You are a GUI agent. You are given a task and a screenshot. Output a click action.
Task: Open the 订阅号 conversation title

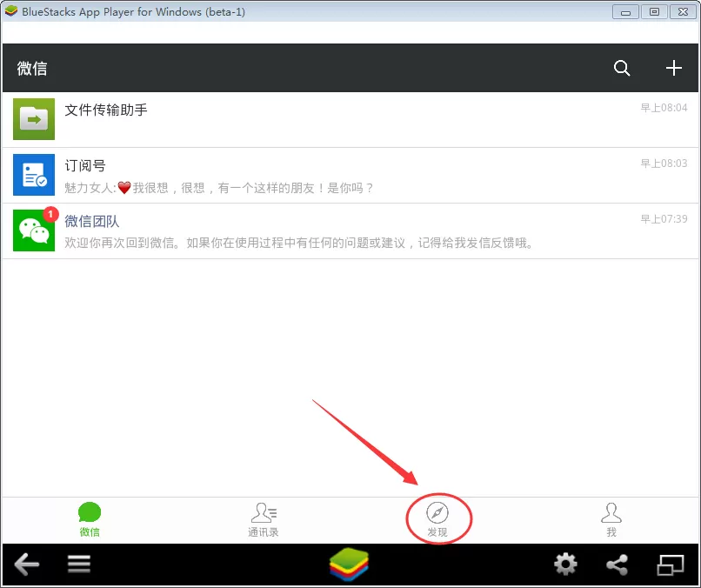click(x=85, y=166)
